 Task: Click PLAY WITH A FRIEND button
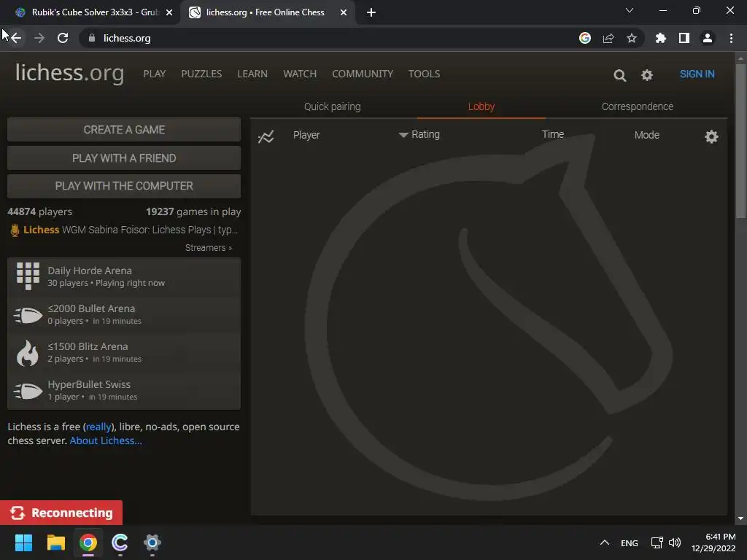pyautogui.click(x=124, y=158)
